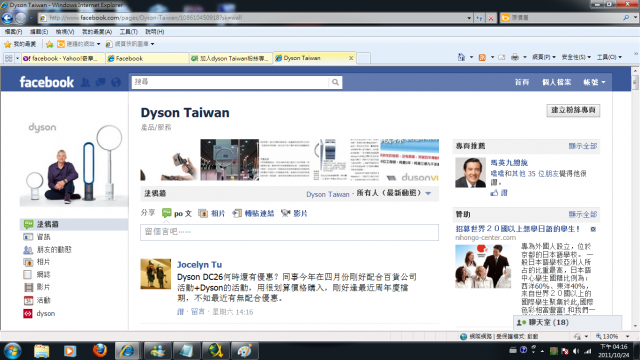This screenshot has width=640, height=360.
Task: Close the Dyson Taiwan tab
Action: click(x=351, y=58)
